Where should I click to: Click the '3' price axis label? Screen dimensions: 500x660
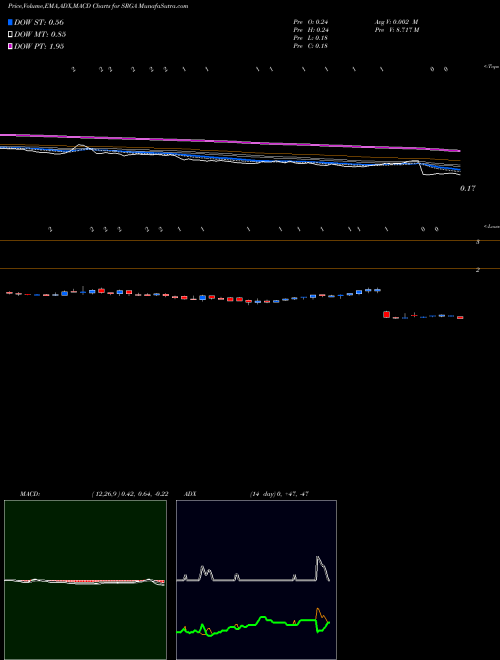pyautogui.click(x=478, y=242)
